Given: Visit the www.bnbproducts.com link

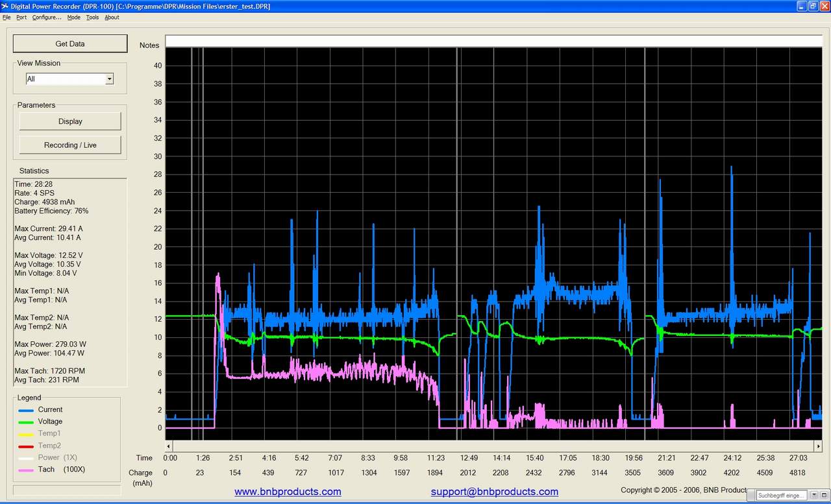Looking at the screenshot, I should coord(288,492).
